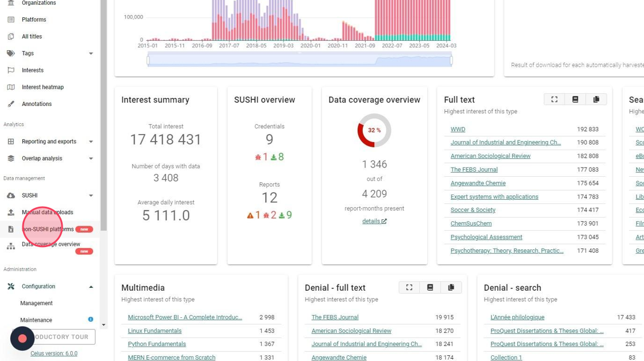Viewport: 644px width, 361px height.
Task: Click the sidebar scrollbar down arrow
Action: tap(103, 325)
